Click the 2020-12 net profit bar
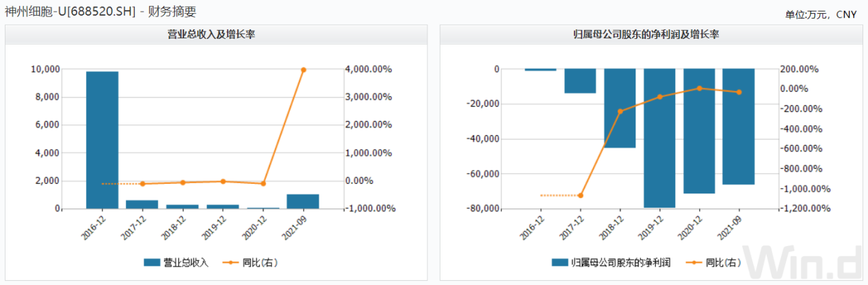Viewport: 868px width, 285px height. pos(699,131)
